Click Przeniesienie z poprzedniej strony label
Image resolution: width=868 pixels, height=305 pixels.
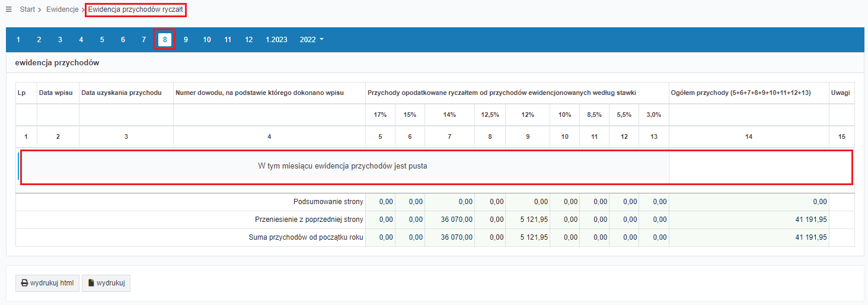309,220
